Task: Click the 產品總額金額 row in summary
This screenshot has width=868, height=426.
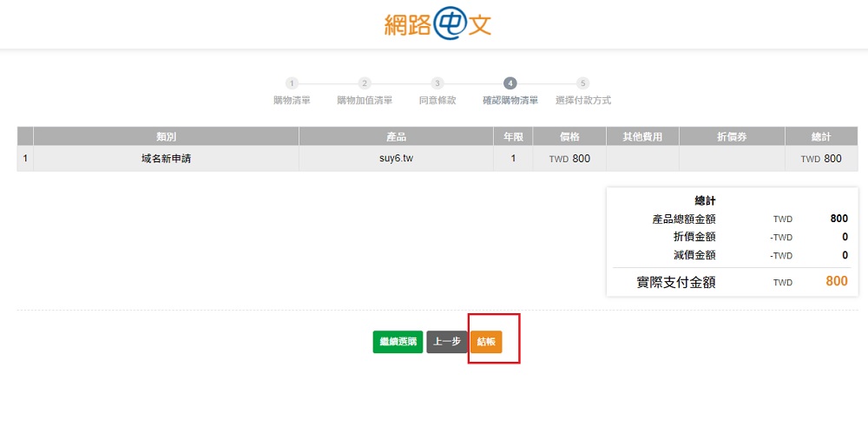Action: [684, 220]
